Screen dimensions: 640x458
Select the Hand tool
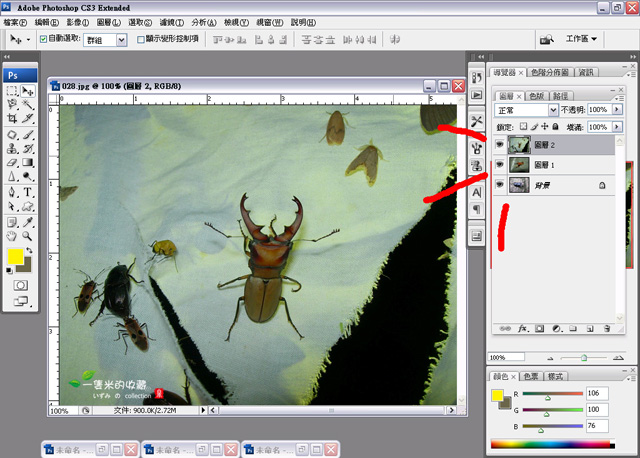12,236
